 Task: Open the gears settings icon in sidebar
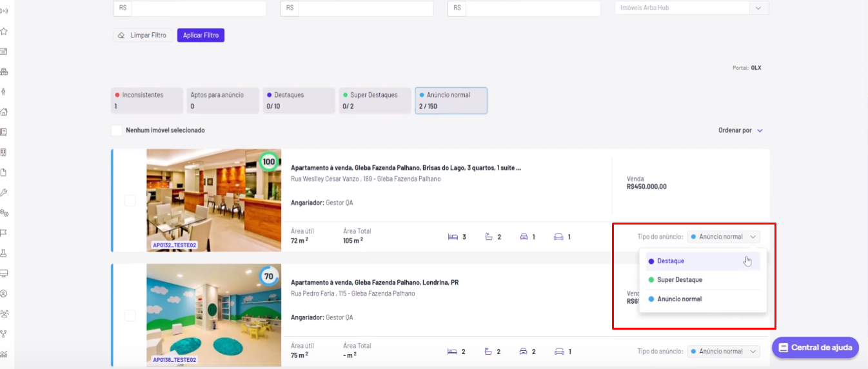click(x=4, y=212)
